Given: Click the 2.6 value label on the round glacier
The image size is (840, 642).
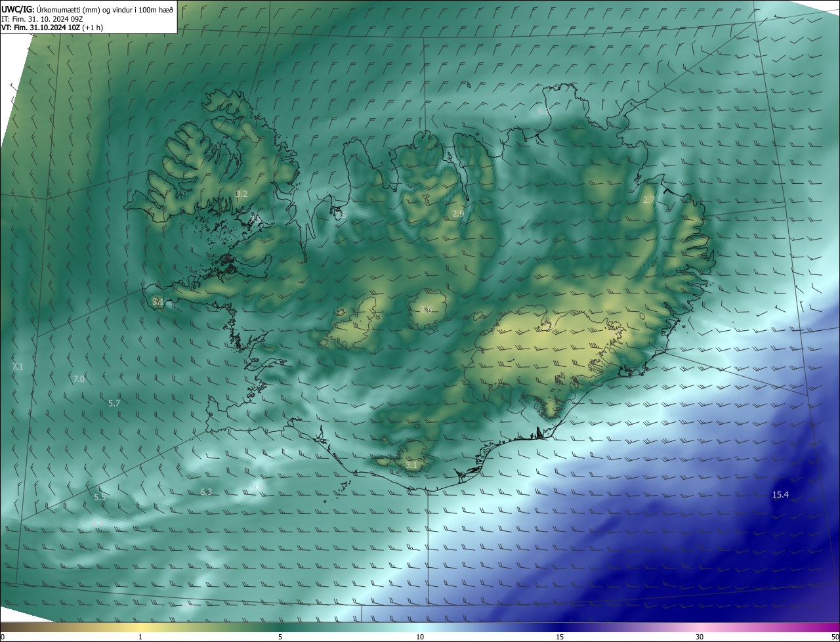Looking at the screenshot, I should pos(425,309).
